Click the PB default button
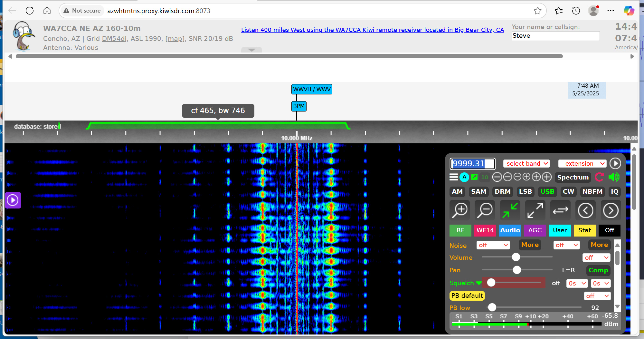 click(x=467, y=295)
